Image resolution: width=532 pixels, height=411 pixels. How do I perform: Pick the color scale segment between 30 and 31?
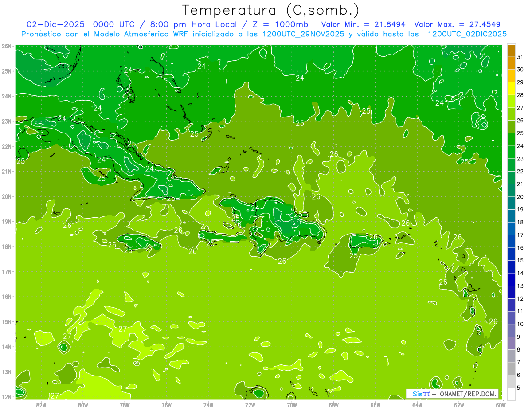tap(511, 63)
